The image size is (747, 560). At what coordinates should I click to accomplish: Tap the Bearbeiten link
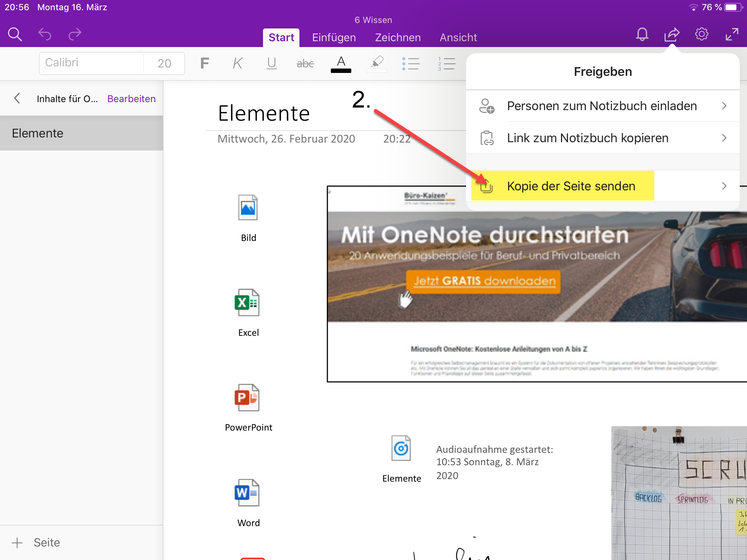(x=131, y=99)
